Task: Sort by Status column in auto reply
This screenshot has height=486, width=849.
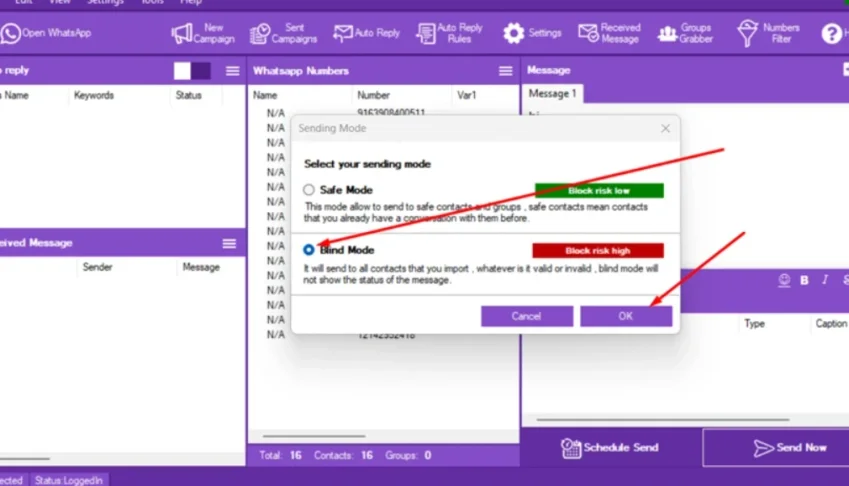Action: click(x=188, y=95)
